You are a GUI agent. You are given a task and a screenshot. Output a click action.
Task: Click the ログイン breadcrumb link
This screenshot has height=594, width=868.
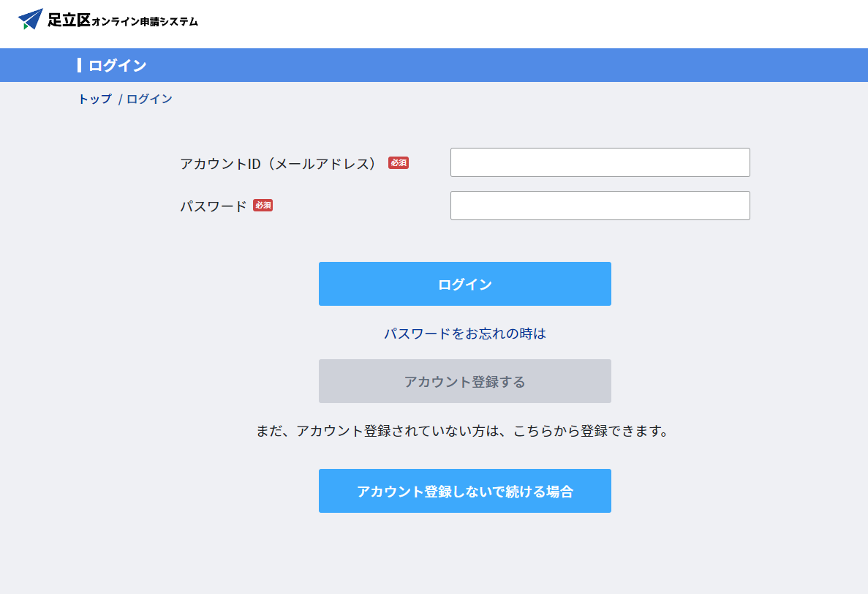(x=149, y=99)
